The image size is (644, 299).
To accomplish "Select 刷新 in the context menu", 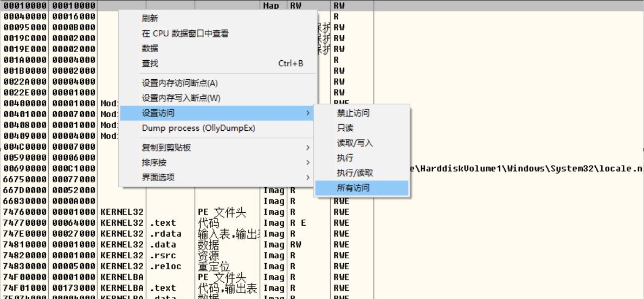I will tap(218, 18).
